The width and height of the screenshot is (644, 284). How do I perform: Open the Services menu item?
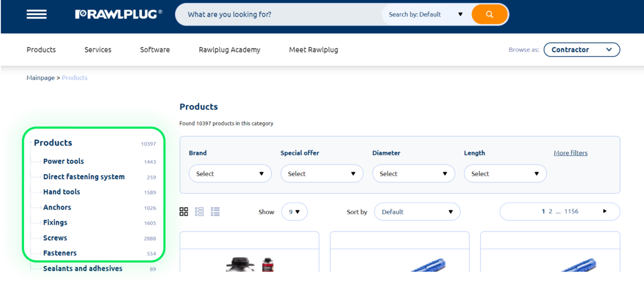[x=98, y=50]
